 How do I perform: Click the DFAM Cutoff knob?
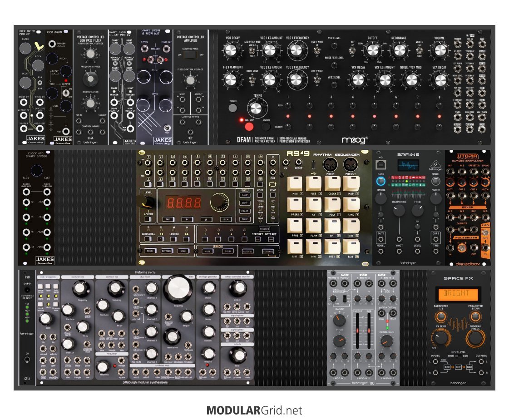(x=372, y=50)
